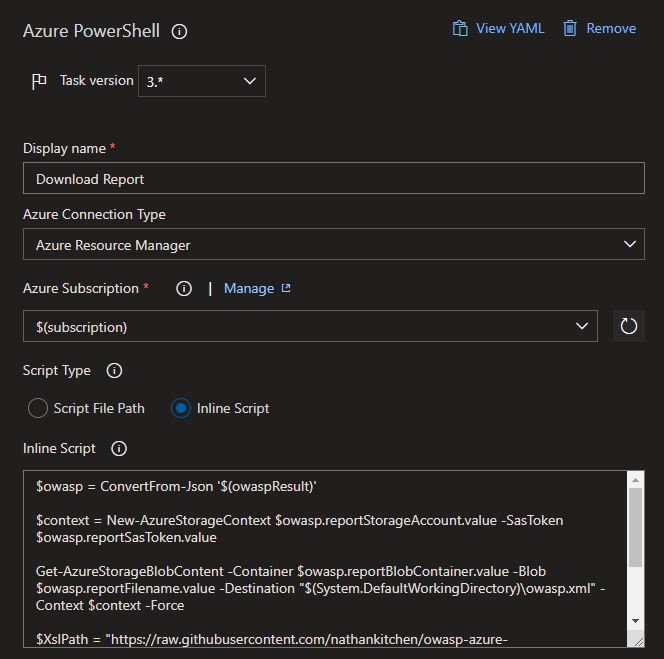The height and width of the screenshot is (659, 664).
Task: Open the Manage subscription link
Action: [249, 288]
